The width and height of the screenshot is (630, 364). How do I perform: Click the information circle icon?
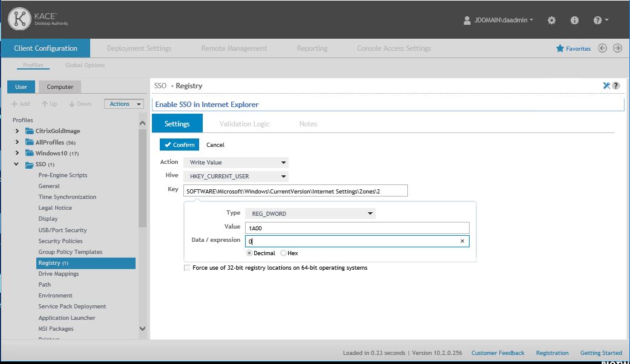574,20
